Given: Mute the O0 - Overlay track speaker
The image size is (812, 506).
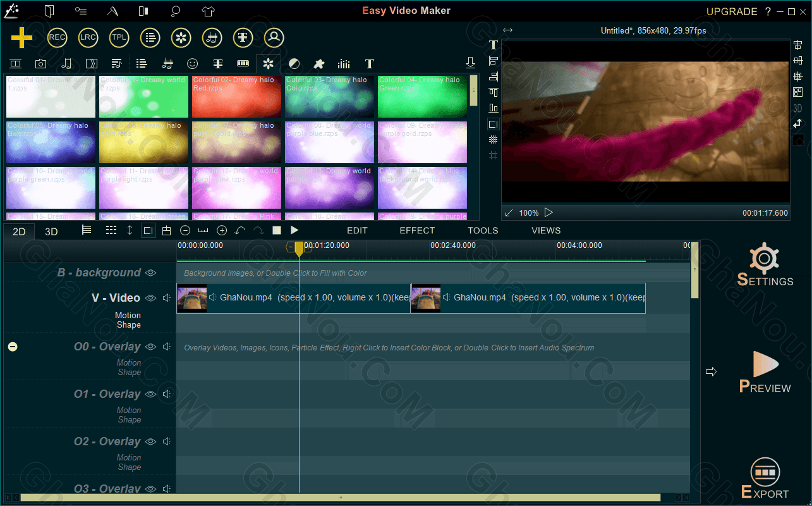Looking at the screenshot, I should pos(167,347).
